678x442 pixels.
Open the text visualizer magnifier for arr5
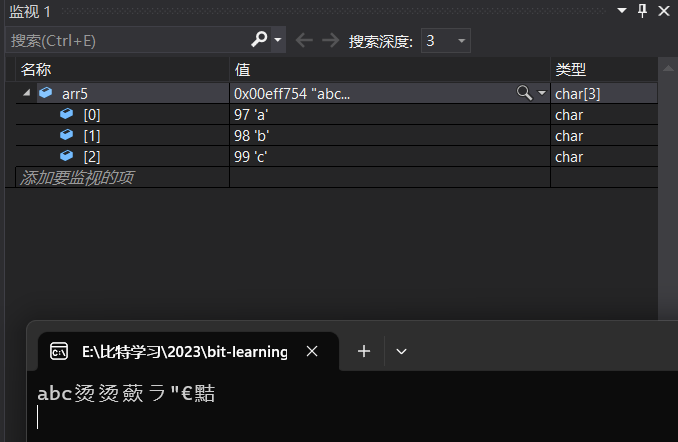[524, 93]
